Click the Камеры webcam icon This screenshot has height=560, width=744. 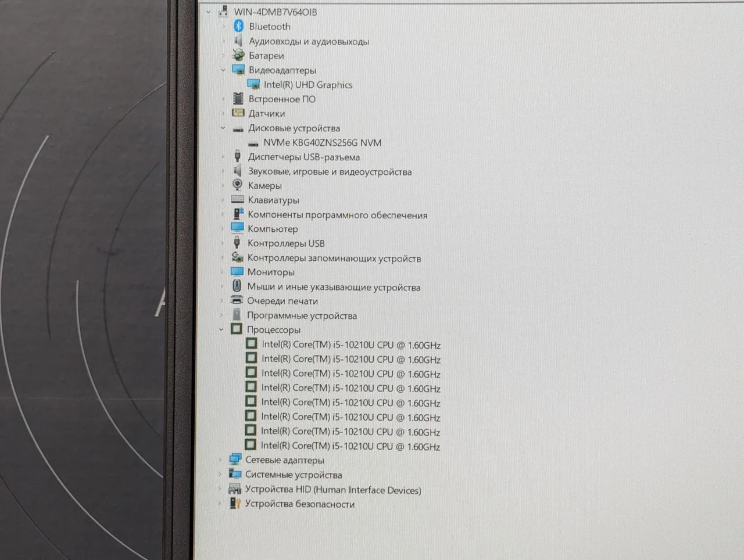[x=237, y=185]
